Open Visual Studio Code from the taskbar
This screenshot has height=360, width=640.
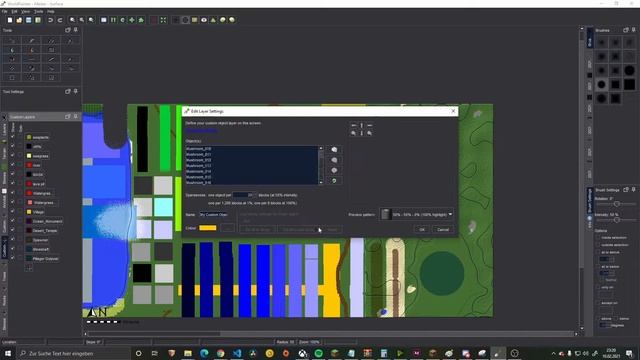click(x=237, y=353)
